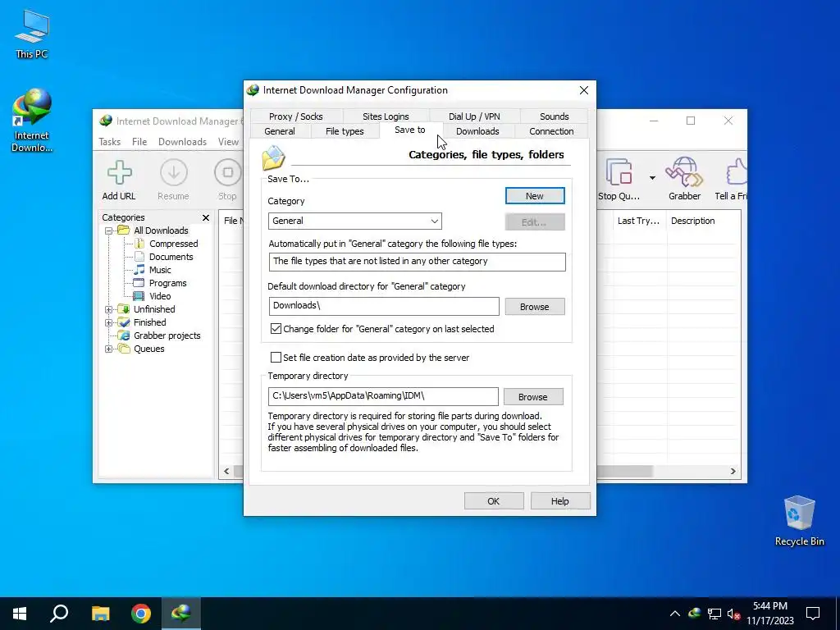This screenshot has width=840, height=630.
Task: Open the Stop Queue dropdown arrow
Action: pos(652,178)
